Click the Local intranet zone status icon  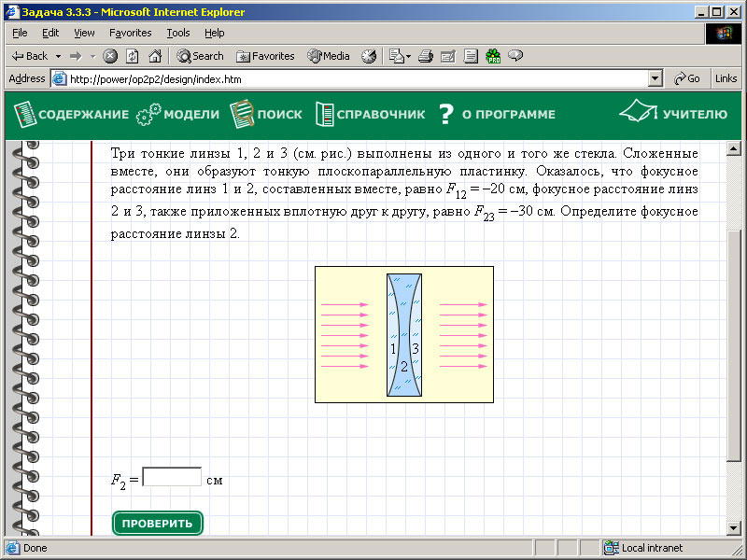611,548
